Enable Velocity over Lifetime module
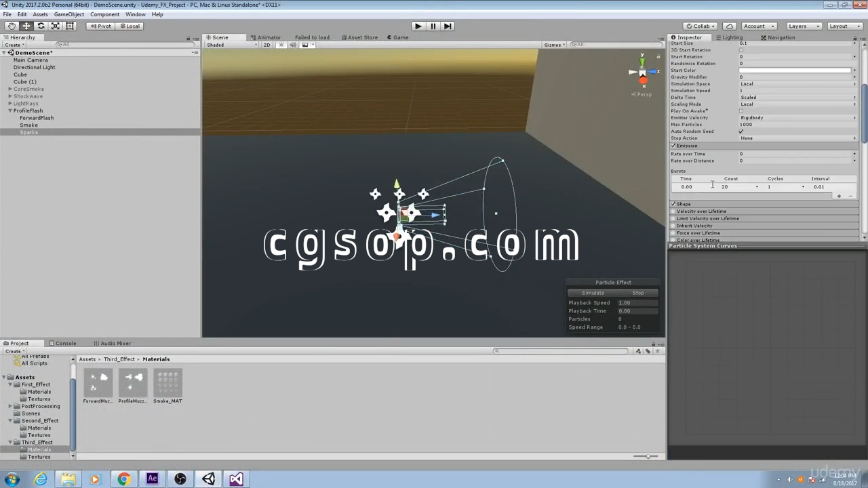868x488 pixels. [x=673, y=211]
